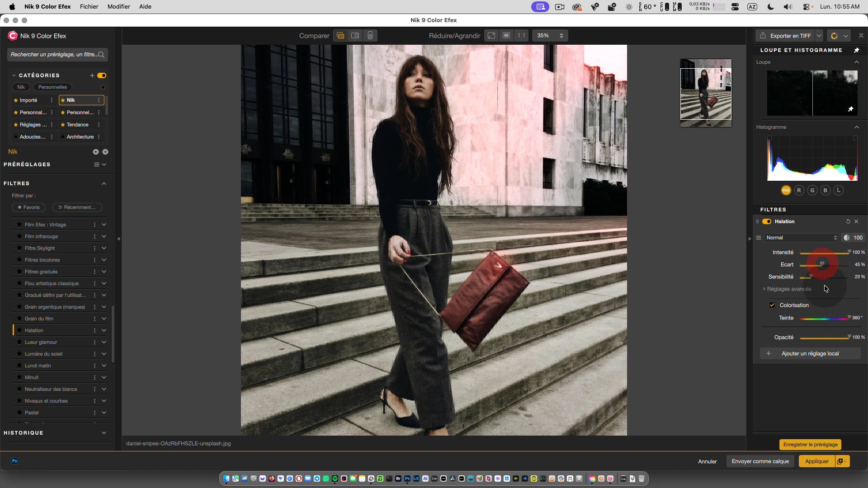
Task: Click the single image compare view icon
Action: point(340,36)
